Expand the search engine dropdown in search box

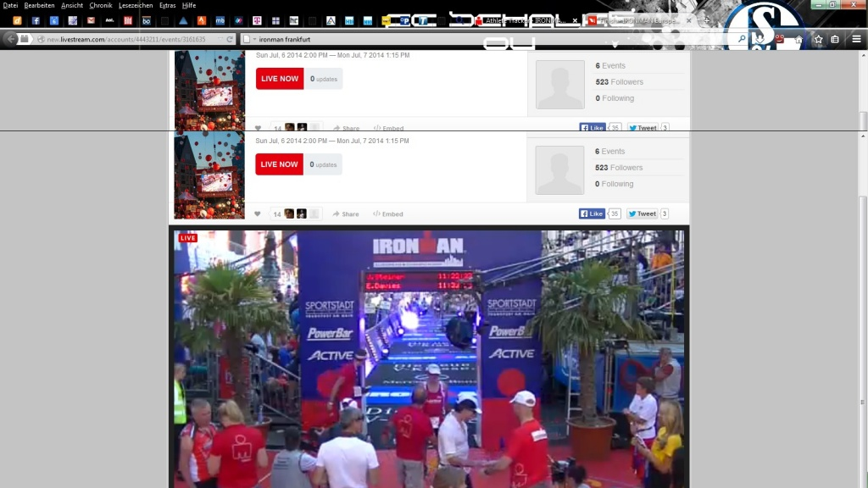coord(253,39)
